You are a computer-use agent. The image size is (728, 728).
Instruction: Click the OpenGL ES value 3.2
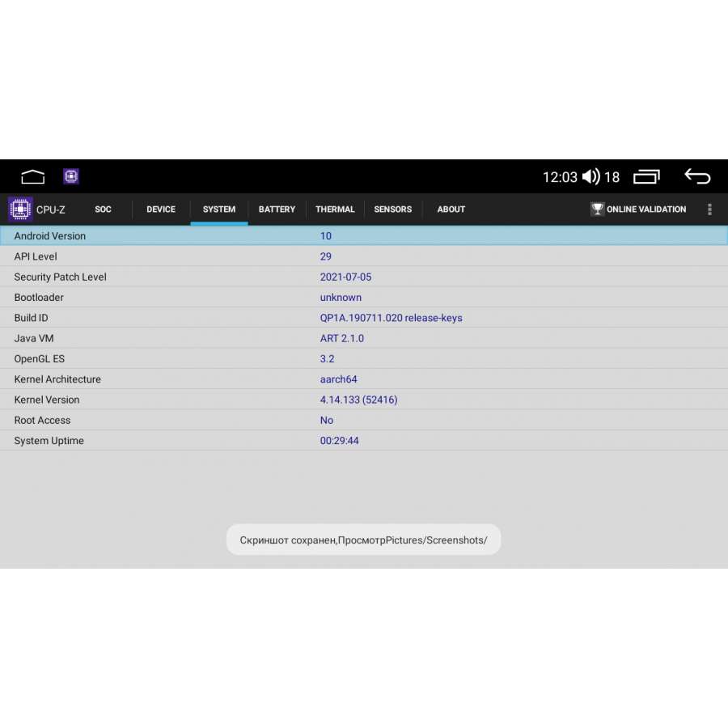[x=328, y=359]
